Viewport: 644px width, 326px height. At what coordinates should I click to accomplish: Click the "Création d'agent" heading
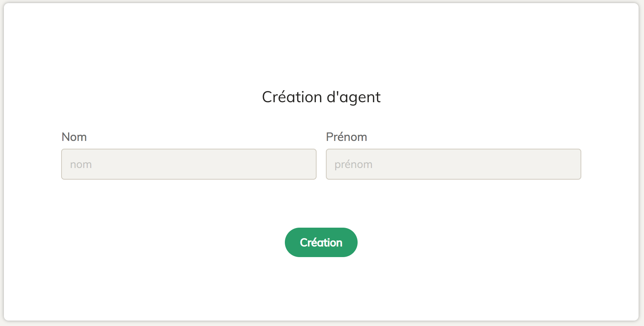pyautogui.click(x=321, y=97)
